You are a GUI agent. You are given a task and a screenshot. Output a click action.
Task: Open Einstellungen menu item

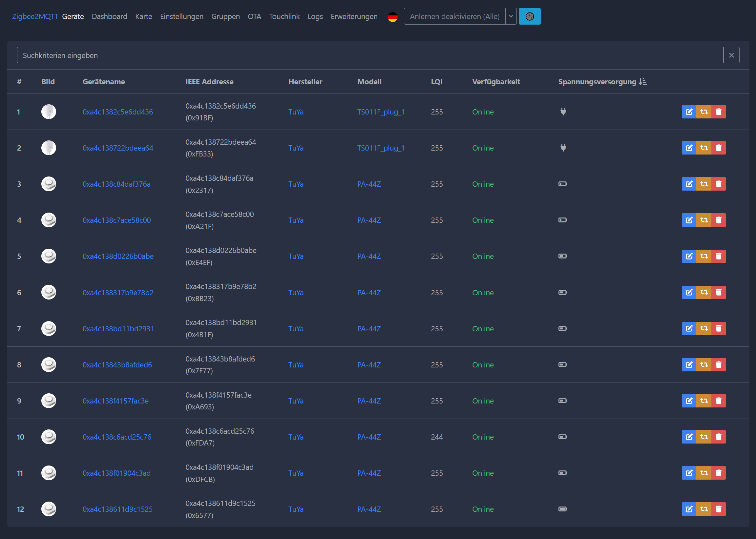pyautogui.click(x=181, y=16)
